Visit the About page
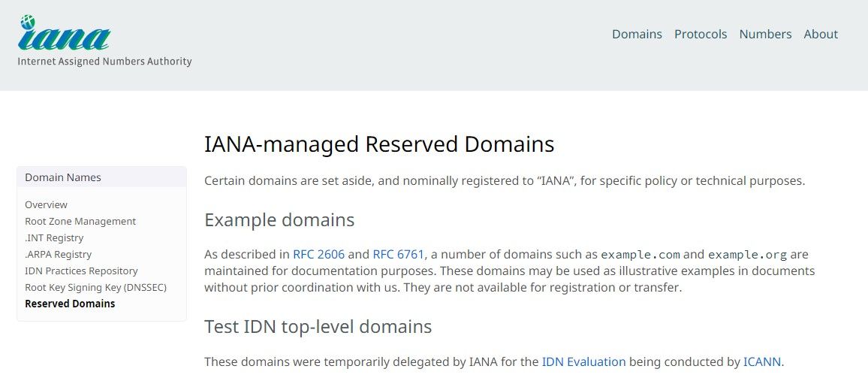 [821, 34]
